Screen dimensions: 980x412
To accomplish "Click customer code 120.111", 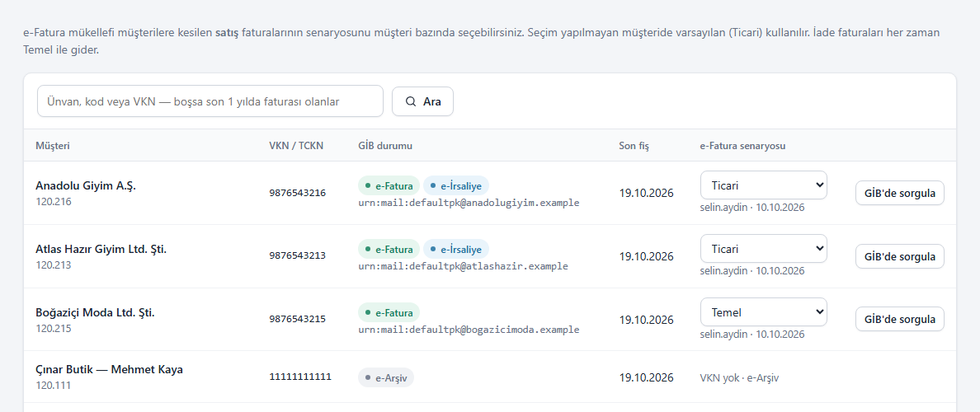I will pyautogui.click(x=53, y=385).
